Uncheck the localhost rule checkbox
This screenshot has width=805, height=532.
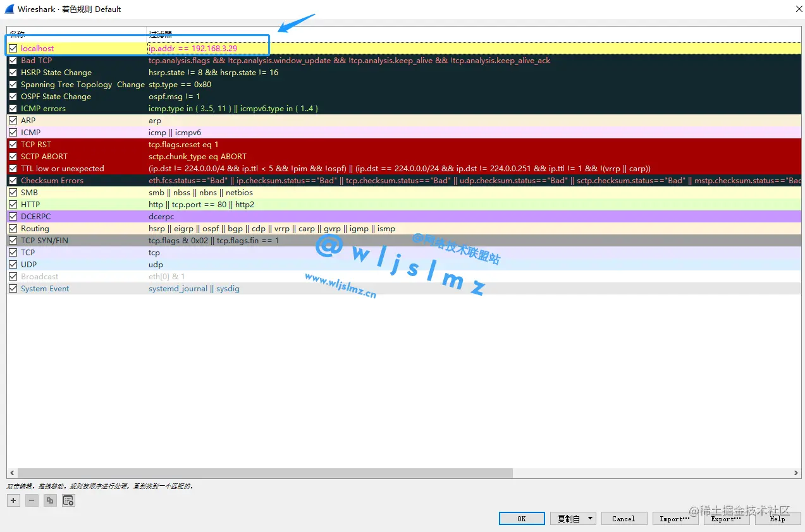tap(13, 49)
